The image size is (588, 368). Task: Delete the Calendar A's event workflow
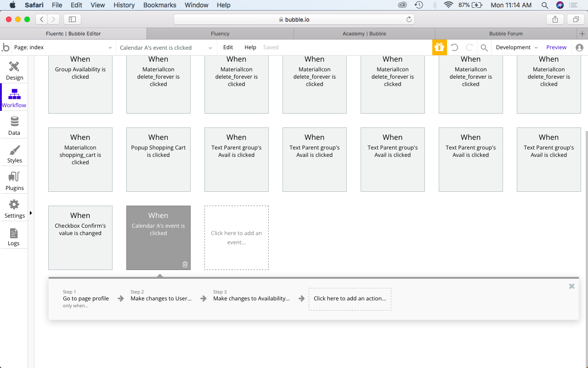point(185,264)
